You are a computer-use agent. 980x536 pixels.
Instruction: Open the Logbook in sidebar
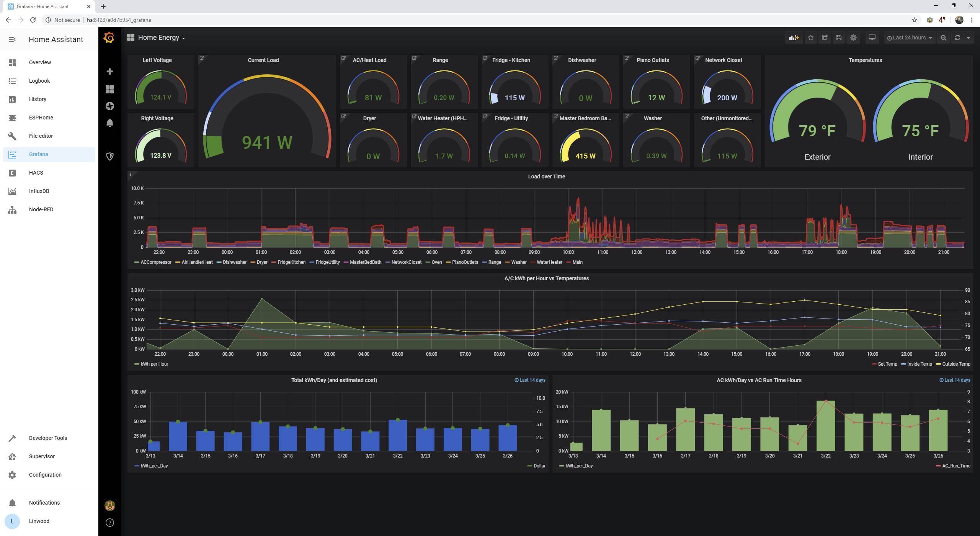pyautogui.click(x=49, y=81)
